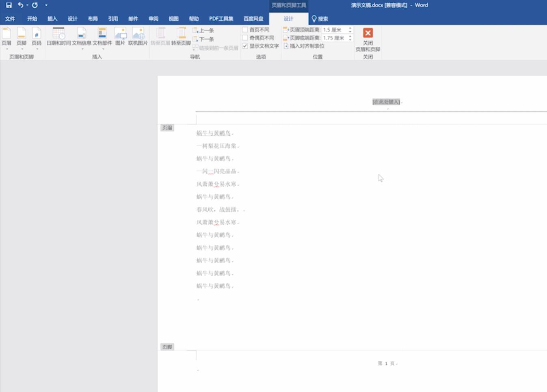Click the 页脚 label tag
Image resolution: width=547 pixels, height=392 pixels.
click(167, 347)
